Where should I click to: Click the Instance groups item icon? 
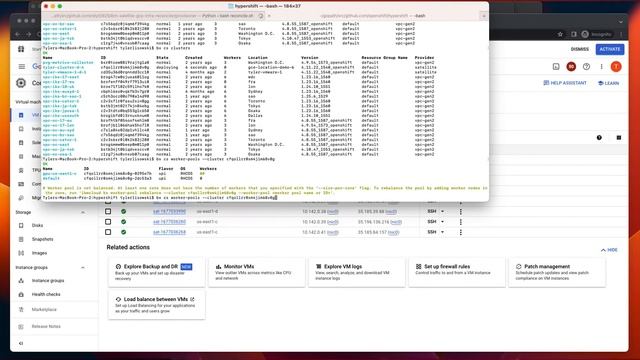coord(21,280)
